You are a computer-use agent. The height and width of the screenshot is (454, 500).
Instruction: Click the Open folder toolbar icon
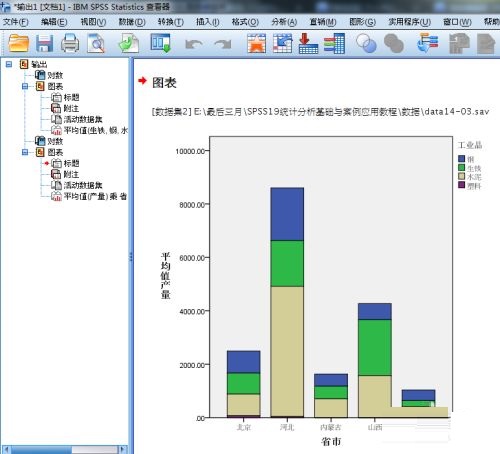pyautogui.click(x=18, y=43)
